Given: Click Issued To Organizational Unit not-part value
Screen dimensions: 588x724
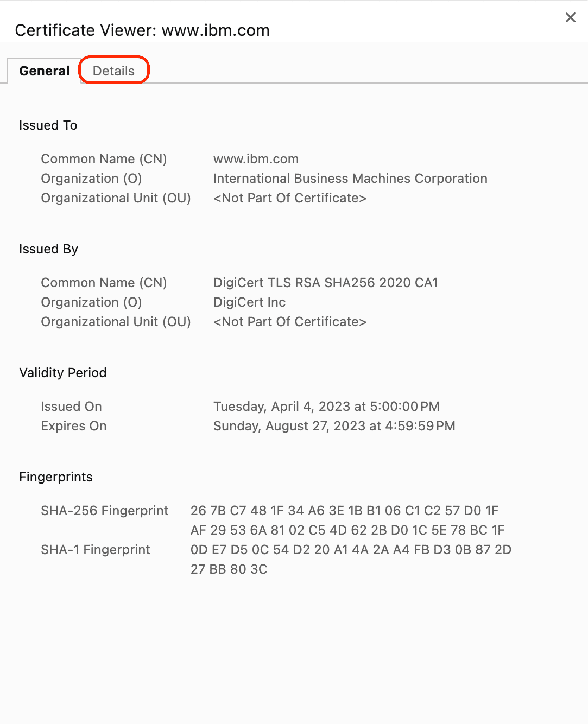Looking at the screenshot, I should click(290, 198).
